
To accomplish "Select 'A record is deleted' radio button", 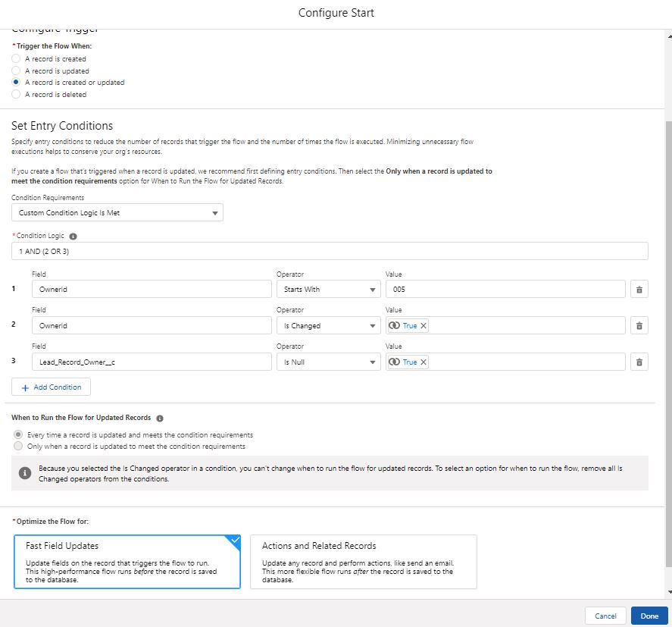I will coord(16,95).
